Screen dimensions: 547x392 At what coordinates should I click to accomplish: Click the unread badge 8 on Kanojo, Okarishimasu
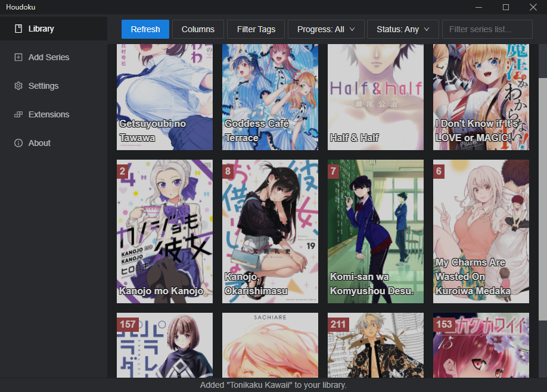(228, 171)
